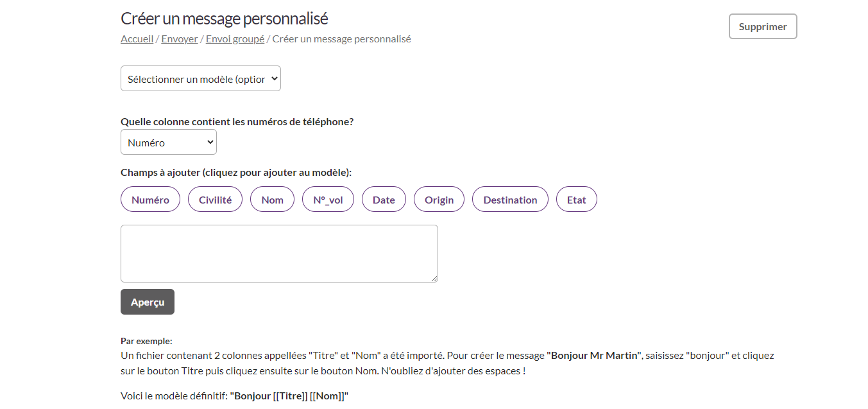This screenshot has width=868, height=409.
Task: Add the Numéro field to the template
Action: coord(150,200)
